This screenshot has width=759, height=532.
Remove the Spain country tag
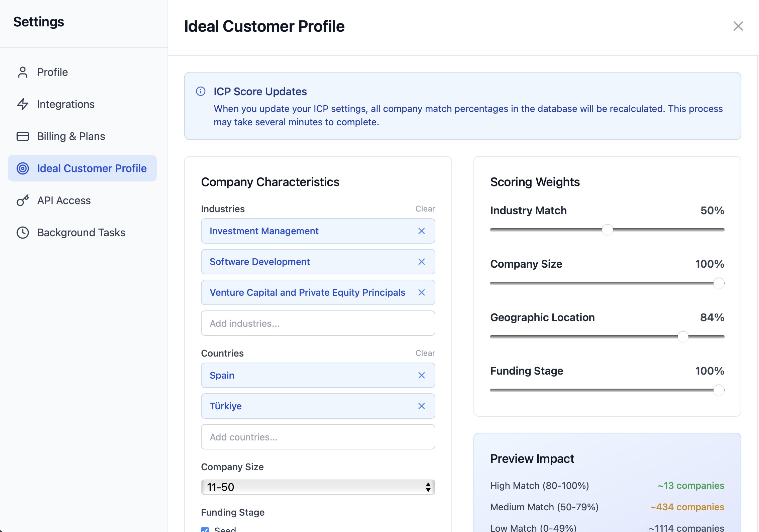coord(422,375)
